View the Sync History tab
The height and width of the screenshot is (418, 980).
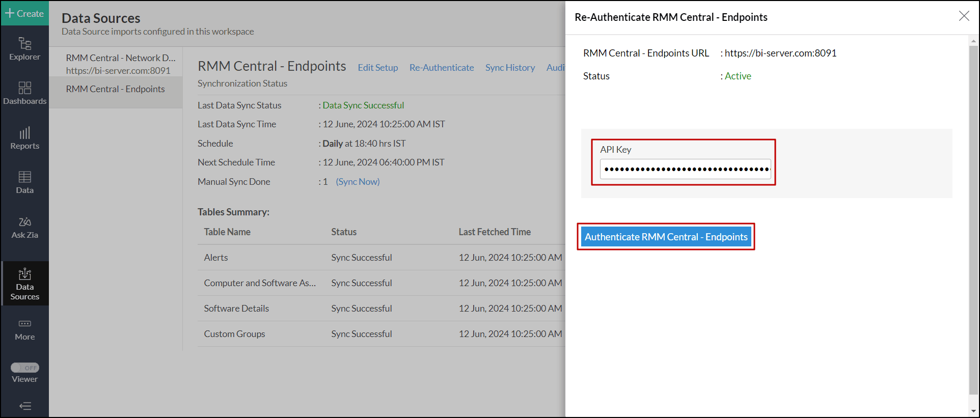(x=509, y=68)
